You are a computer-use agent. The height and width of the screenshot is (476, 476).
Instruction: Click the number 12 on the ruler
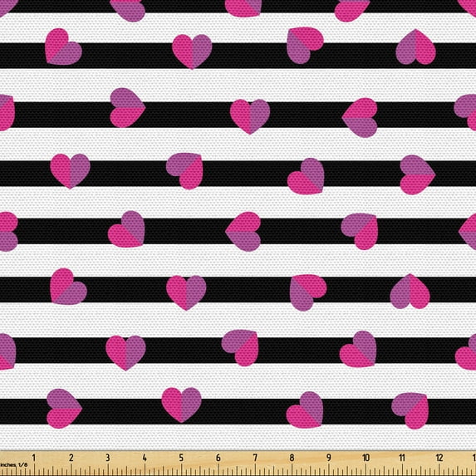(439, 458)
